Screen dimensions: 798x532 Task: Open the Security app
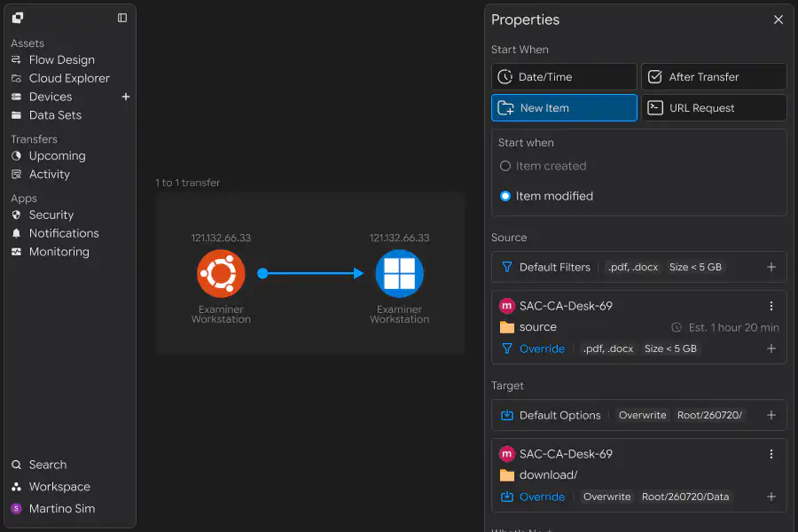pos(43,215)
